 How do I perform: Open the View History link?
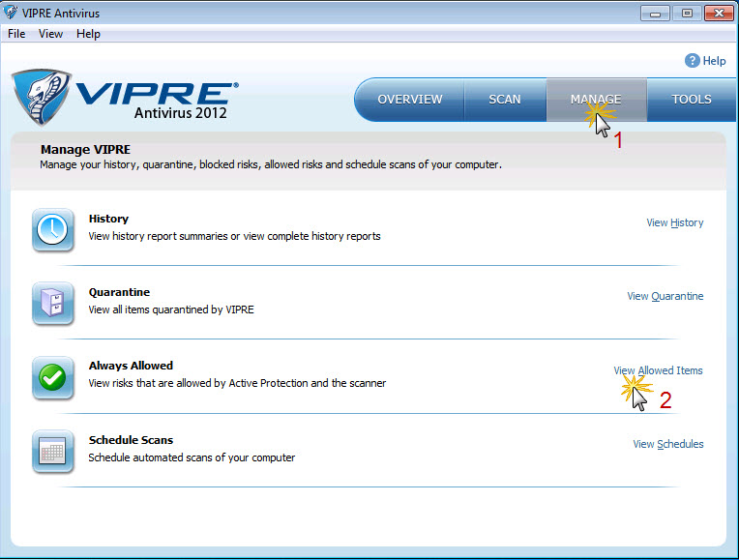point(675,222)
